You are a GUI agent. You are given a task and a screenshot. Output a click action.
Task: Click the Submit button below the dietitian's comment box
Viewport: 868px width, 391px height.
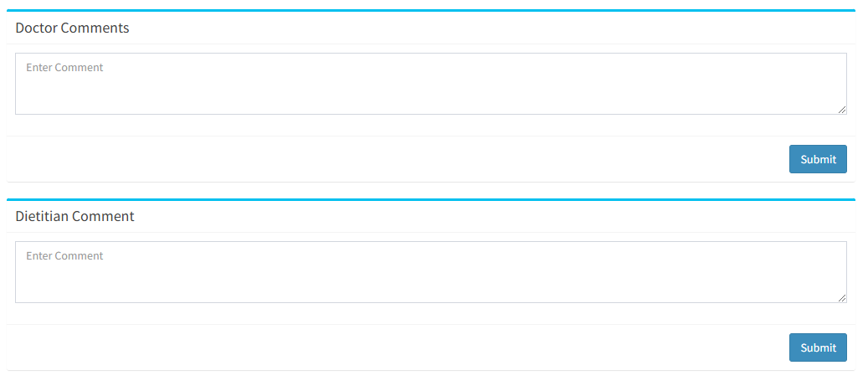coord(818,347)
